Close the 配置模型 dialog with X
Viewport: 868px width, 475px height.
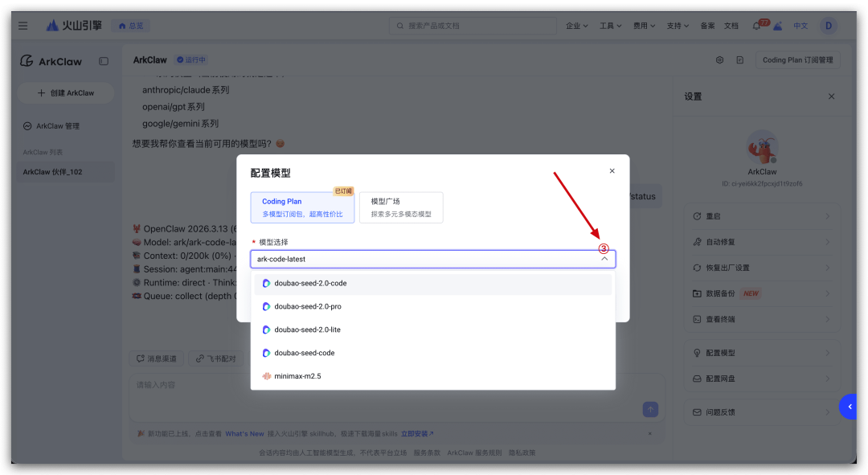[612, 170]
